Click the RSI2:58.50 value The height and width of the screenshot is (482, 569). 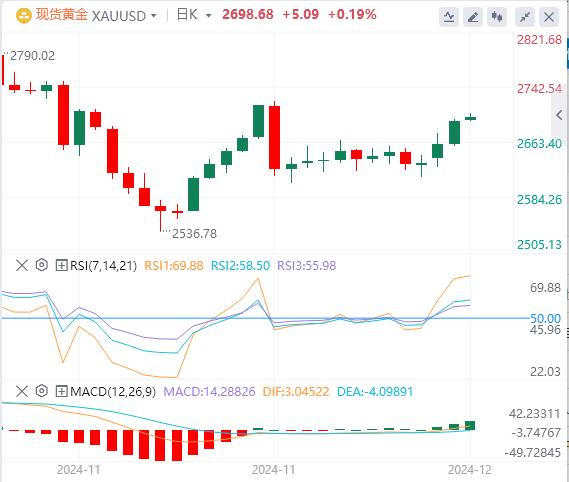point(240,266)
